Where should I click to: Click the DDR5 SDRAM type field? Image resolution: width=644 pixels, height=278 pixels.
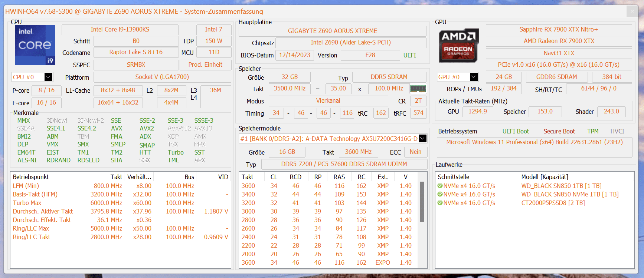389,77
